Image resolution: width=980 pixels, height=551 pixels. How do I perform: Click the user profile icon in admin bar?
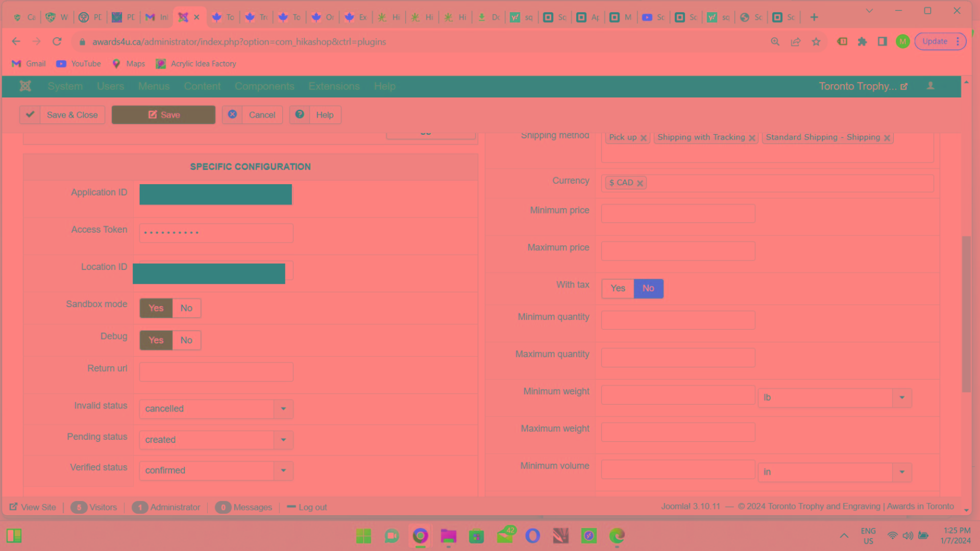(930, 86)
